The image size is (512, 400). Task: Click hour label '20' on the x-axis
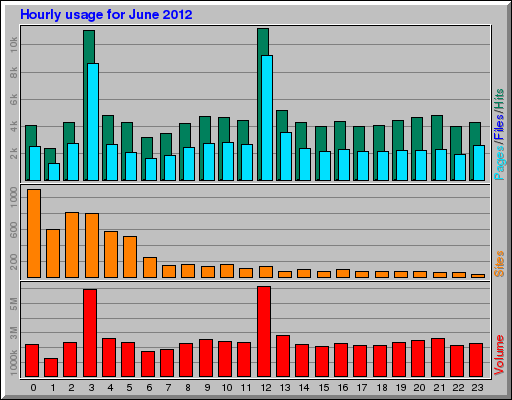coord(419,388)
